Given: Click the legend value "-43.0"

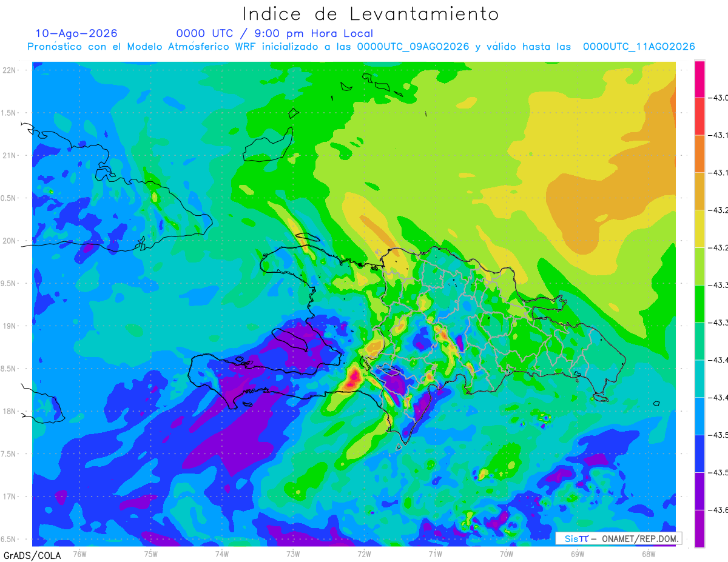Looking at the screenshot, I should [718, 98].
